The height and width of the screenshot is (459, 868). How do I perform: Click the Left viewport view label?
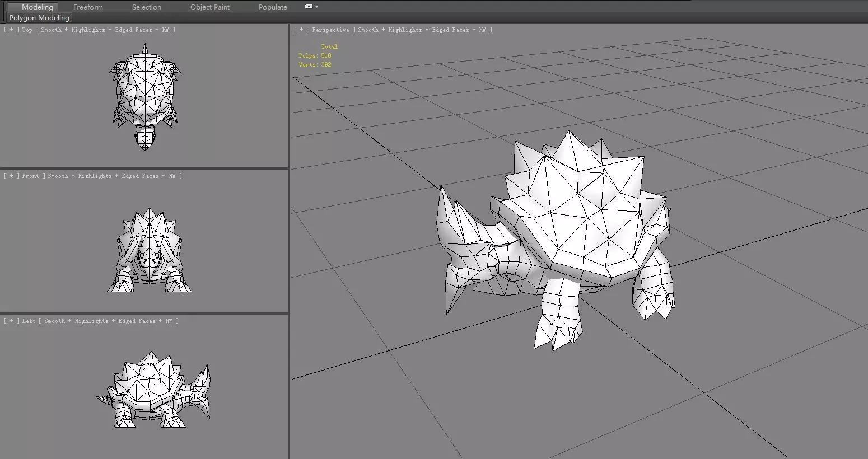pyautogui.click(x=29, y=321)
